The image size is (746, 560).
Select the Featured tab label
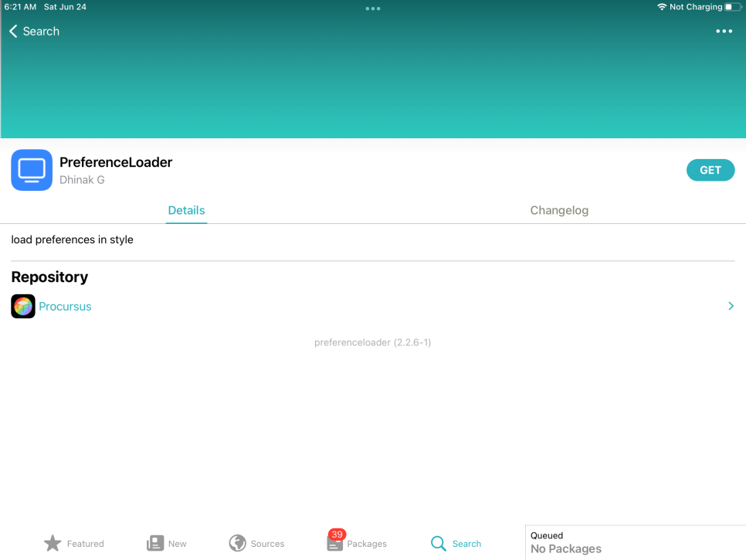[85, 543]
